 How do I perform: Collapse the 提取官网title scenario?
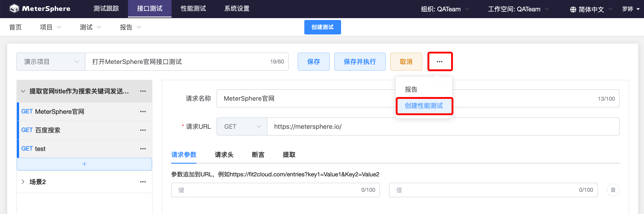[23, 91]
